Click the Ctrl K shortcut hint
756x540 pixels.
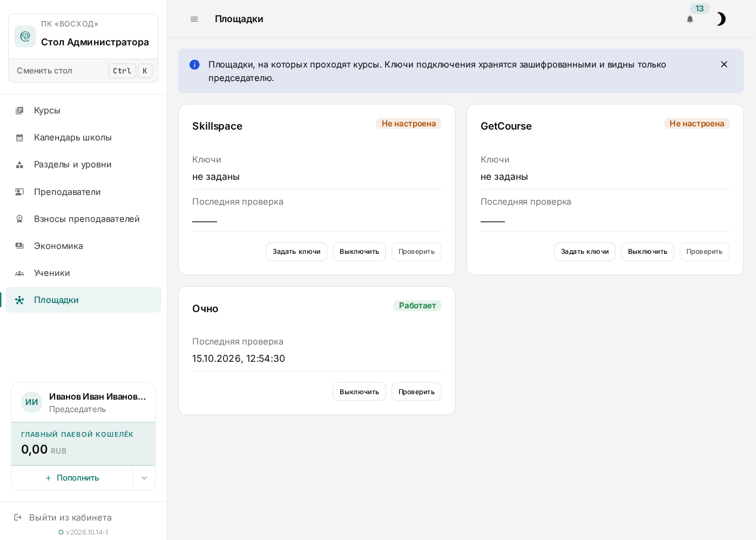[x=130, y=71]
